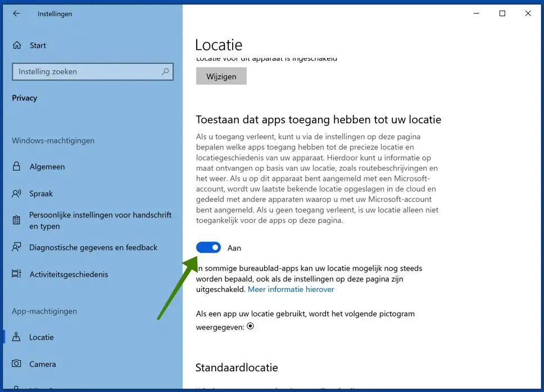
Task: Close the Instellingen window
Action: [528, 13]
